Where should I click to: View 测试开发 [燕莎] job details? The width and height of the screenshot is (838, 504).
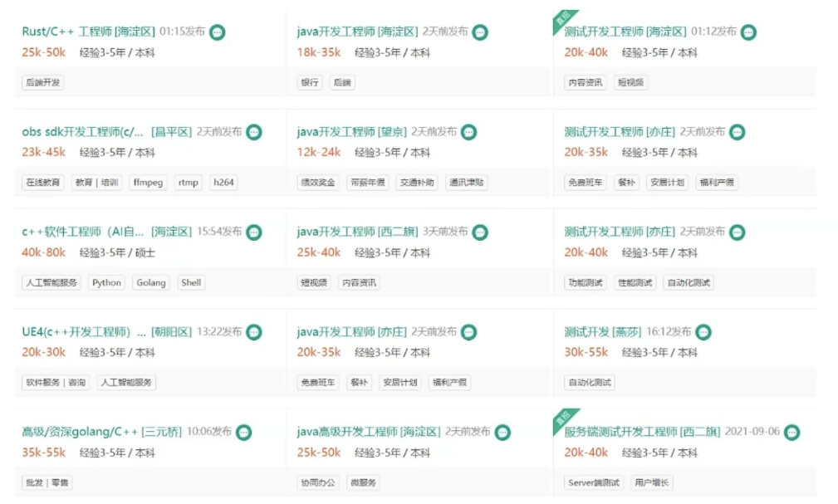[x=603, y=331]
